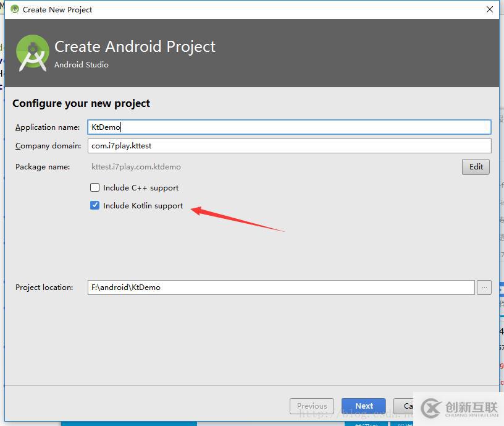This screenshot has height=426, width=504.
Task: Disable the Include Kotlin support checkbox
Action: (x=95, y=205)
